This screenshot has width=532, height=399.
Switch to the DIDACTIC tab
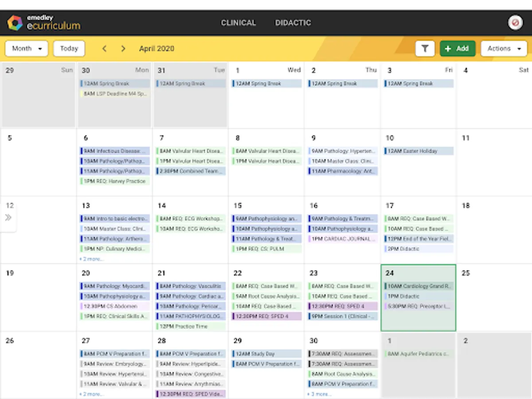(x=293, y=23)
